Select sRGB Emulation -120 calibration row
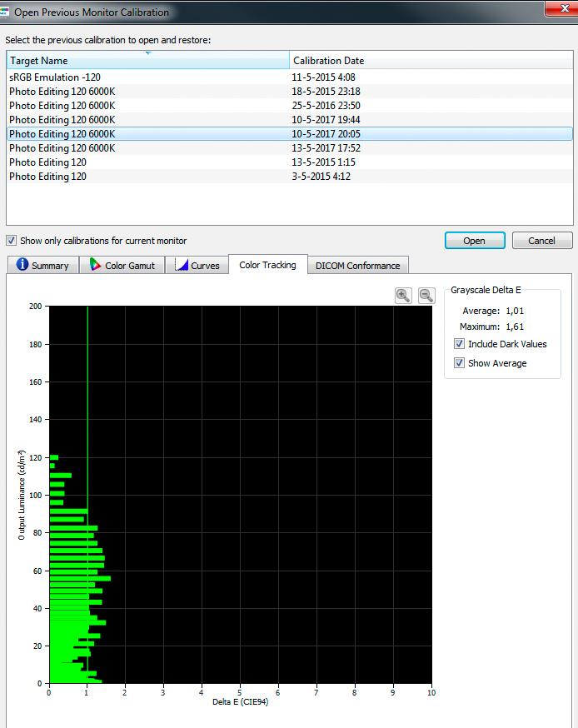This screenshot has height=728, width=578. (290, 77)
